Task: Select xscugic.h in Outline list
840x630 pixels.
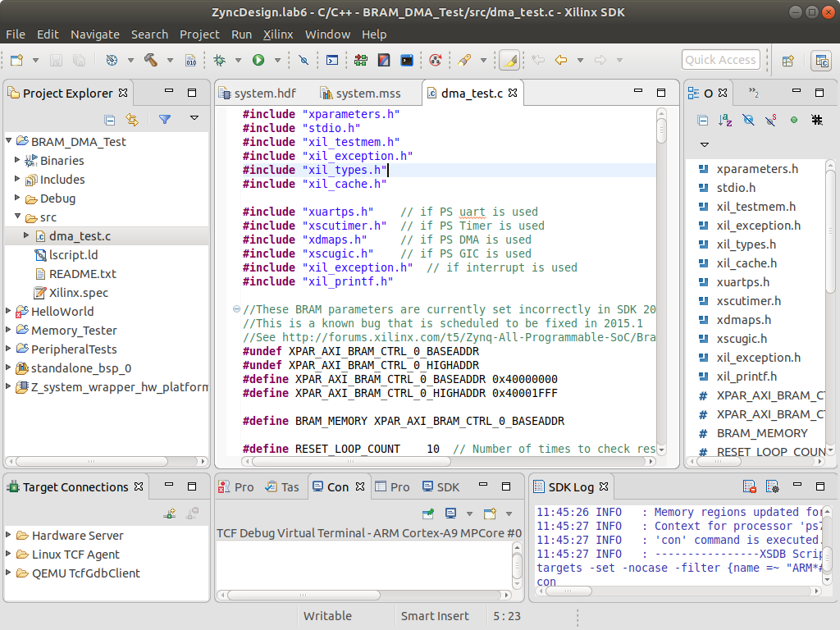Action: point(742,339)
